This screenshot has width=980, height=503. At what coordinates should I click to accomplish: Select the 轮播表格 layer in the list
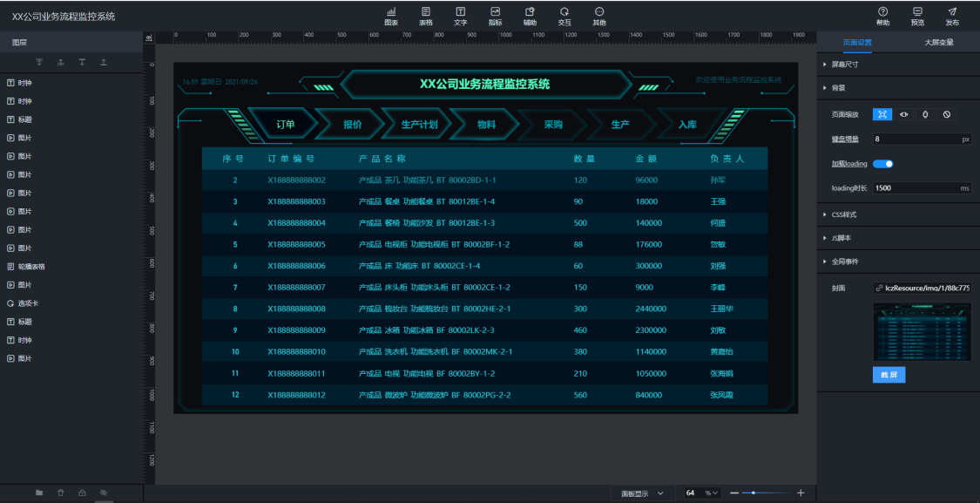pos(31,267)
